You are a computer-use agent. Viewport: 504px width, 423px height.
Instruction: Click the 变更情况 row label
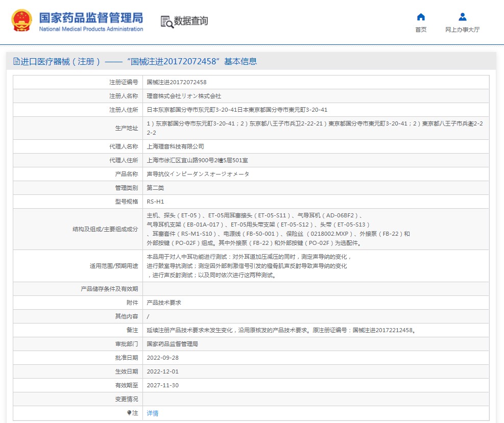(126, 399)
